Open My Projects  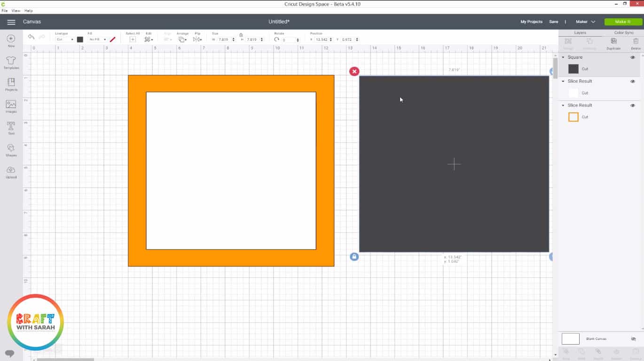[x=531, y=22]
